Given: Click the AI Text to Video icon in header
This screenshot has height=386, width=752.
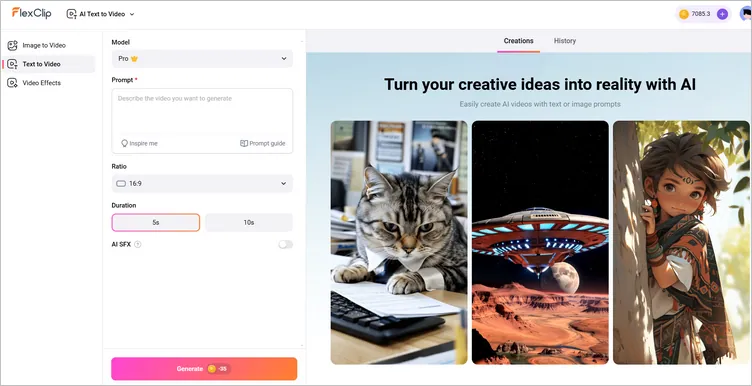Looking at the screenshot, I should [x=71, y=14].
